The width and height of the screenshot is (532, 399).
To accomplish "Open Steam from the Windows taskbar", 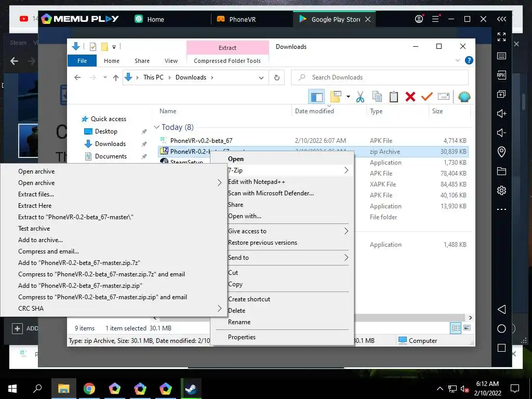I will 191,389.
